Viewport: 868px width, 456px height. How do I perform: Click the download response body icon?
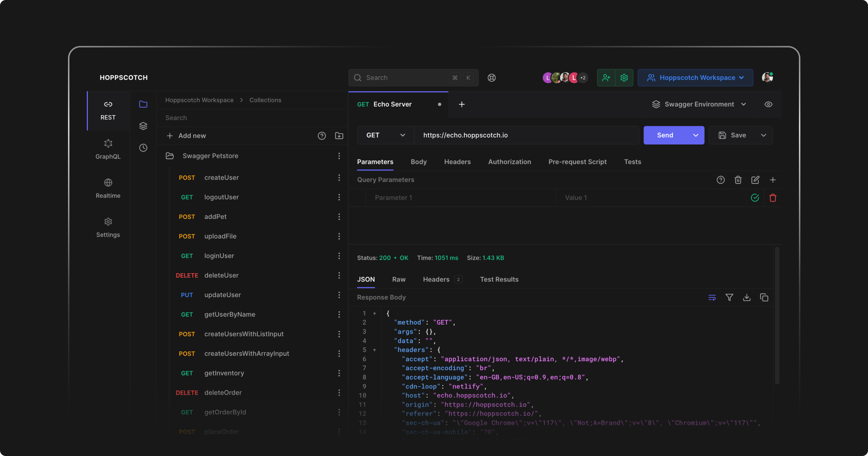tap(747, 297)
